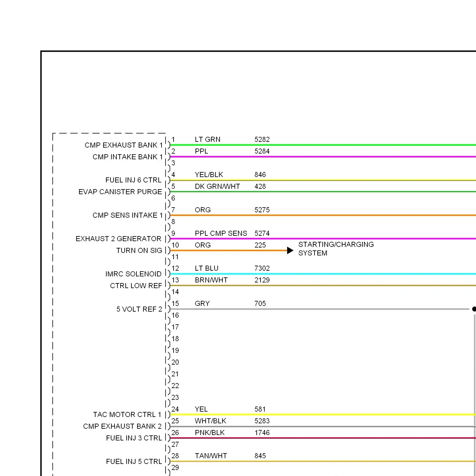Select circuit number 2129
The height and width of the screenshot is (476, 476).
pos(262,280)
